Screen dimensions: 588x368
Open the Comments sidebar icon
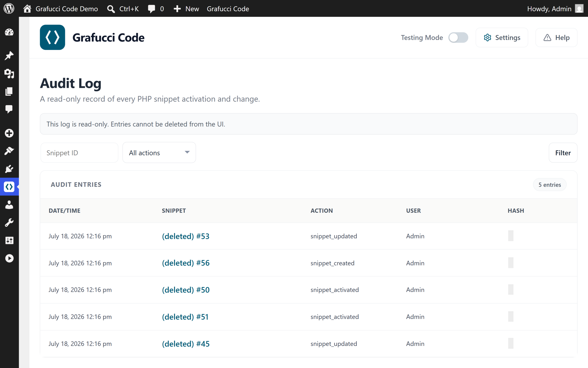point(9,109)
